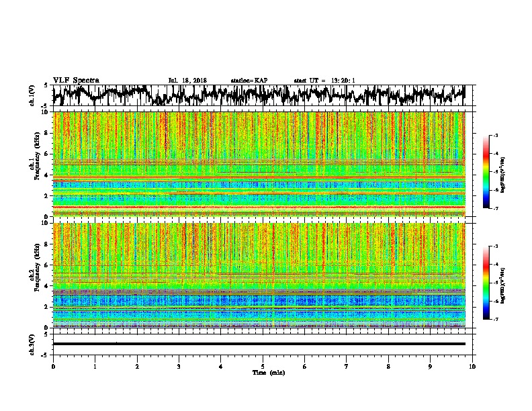Click the ch.1 voltage waveform trace
This screenshot has height=411, width=532.
[x=259, y=95]
